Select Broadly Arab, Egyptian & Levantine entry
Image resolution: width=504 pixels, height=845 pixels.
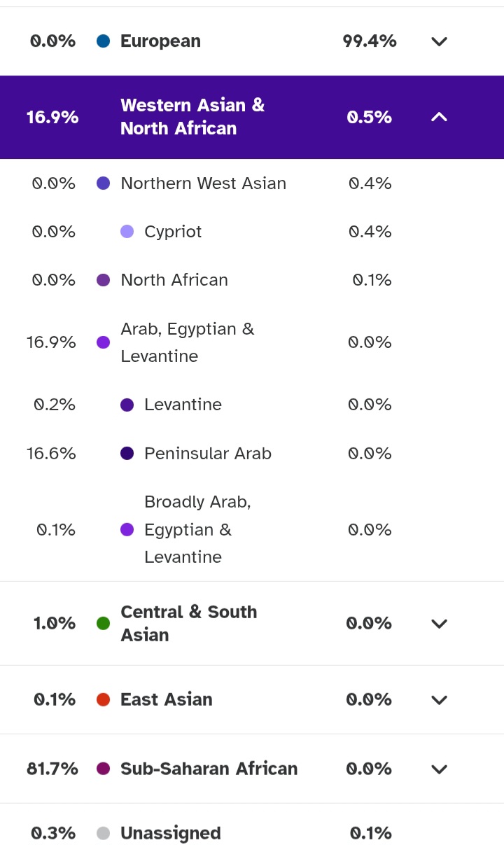pyautogui.click(x=197, y=529)
